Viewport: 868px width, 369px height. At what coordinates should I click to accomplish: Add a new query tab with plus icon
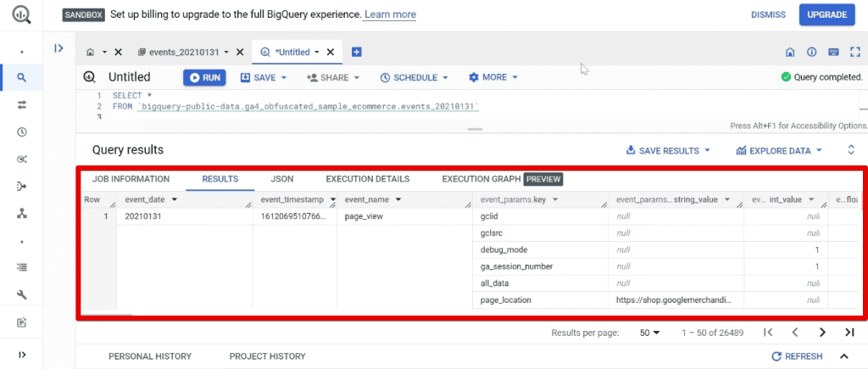pyautogui.click(x=357, y=52)
